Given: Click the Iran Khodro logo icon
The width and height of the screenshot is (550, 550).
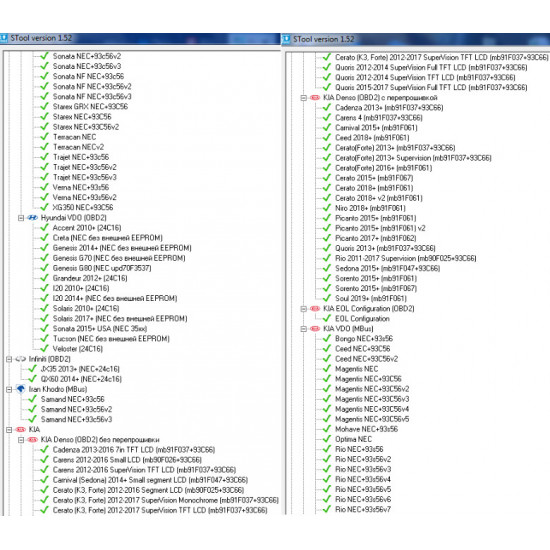Looking at the screenshot, I should [x=21, y=389].
